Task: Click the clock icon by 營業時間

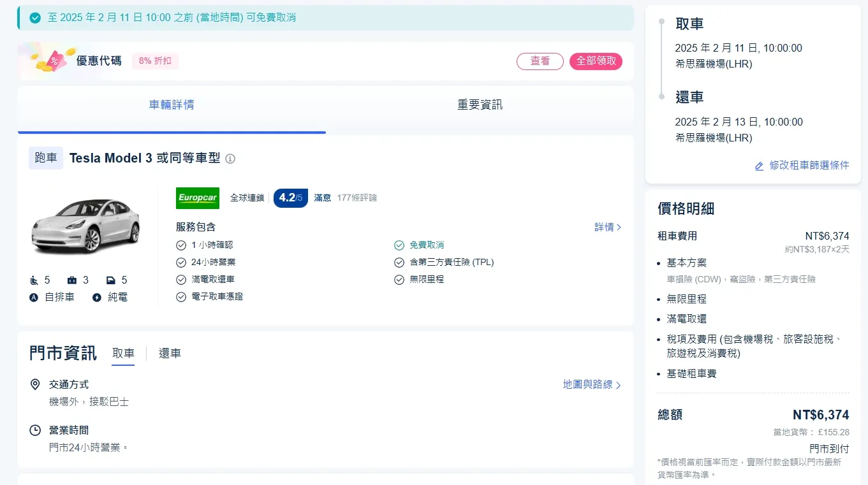Action: [x=35, y=430]
